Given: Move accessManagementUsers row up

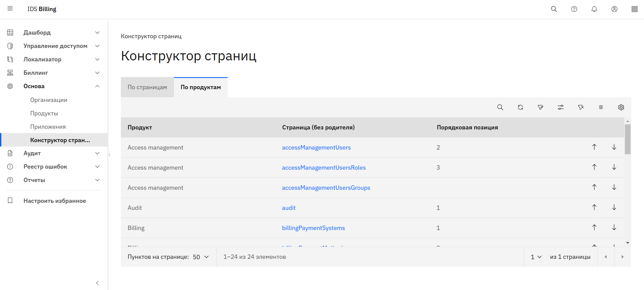Looking at the screenshot, I should click(594, 147).
